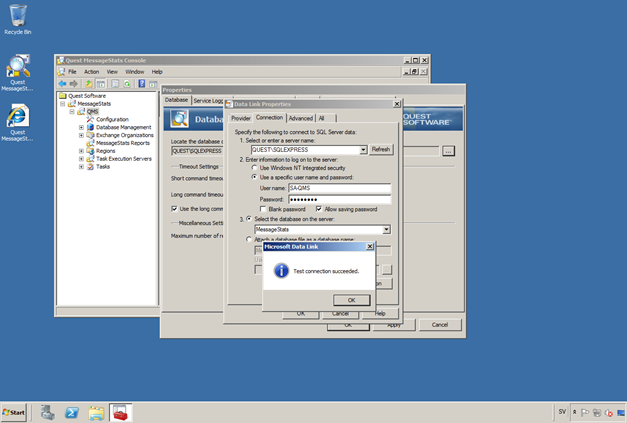Image resolution: width=627 pixels, height=423 pixels.
Task: Select the Database tab in Properties
Action: click(176, 100)
